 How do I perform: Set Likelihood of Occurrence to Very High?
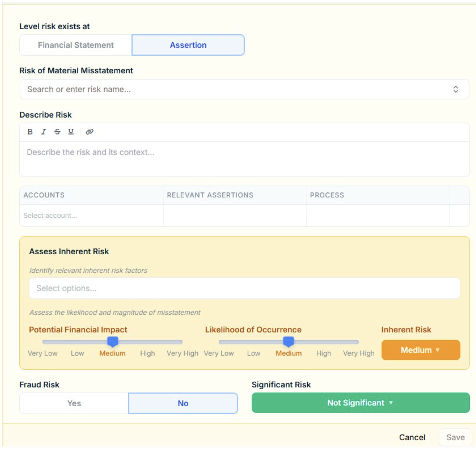359,353
